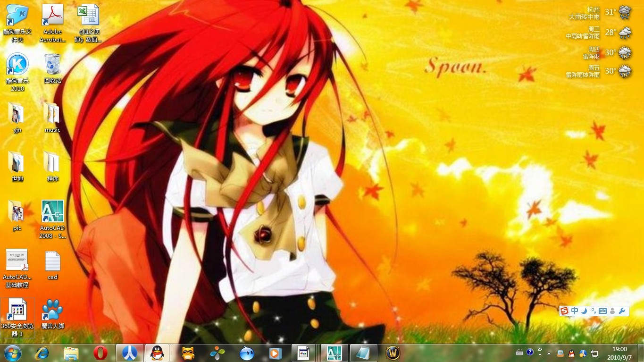The image size is (644, 362).
Task: Open QQ from the tray penguin icon
Action: [x=571, y=353]
